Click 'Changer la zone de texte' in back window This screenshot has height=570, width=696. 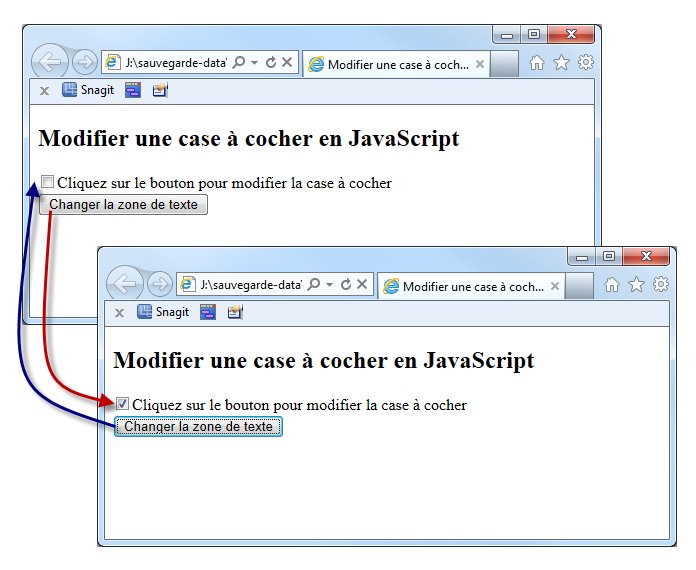point(123,205)
